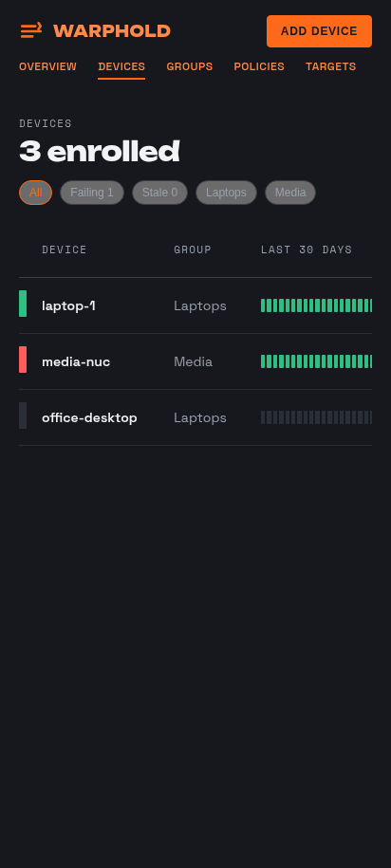Viewport: 391px width, 868px height.
Task: Filter by the Laptops chip
Action: (x=226, y=193)
